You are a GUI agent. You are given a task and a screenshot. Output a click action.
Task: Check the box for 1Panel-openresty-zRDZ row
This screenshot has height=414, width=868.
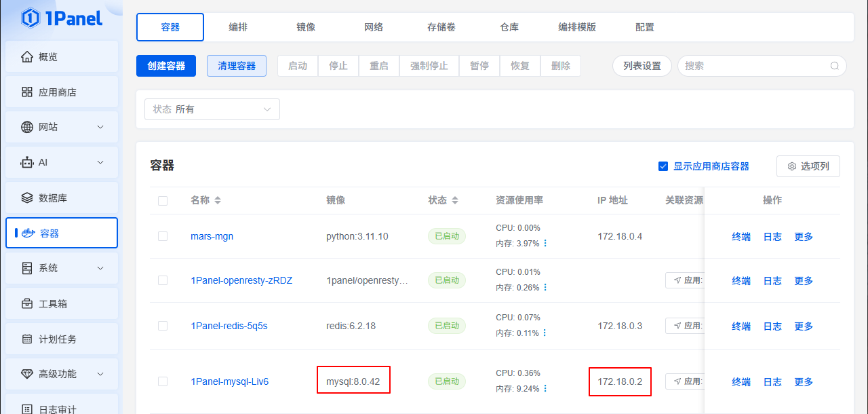click(x=163, y=280)
